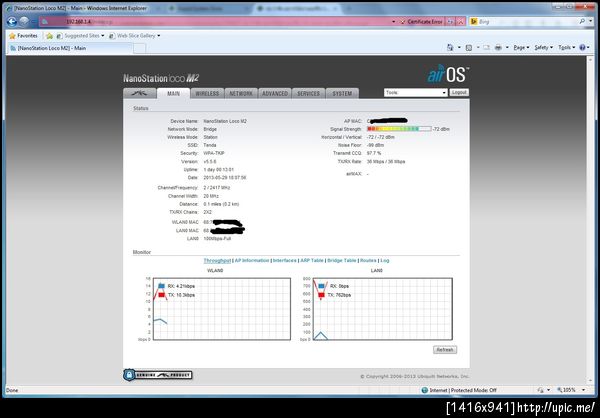Click the search magnifier icon
Image resolution: width=600 pixels, height=418 pixels.
[582, 21]
